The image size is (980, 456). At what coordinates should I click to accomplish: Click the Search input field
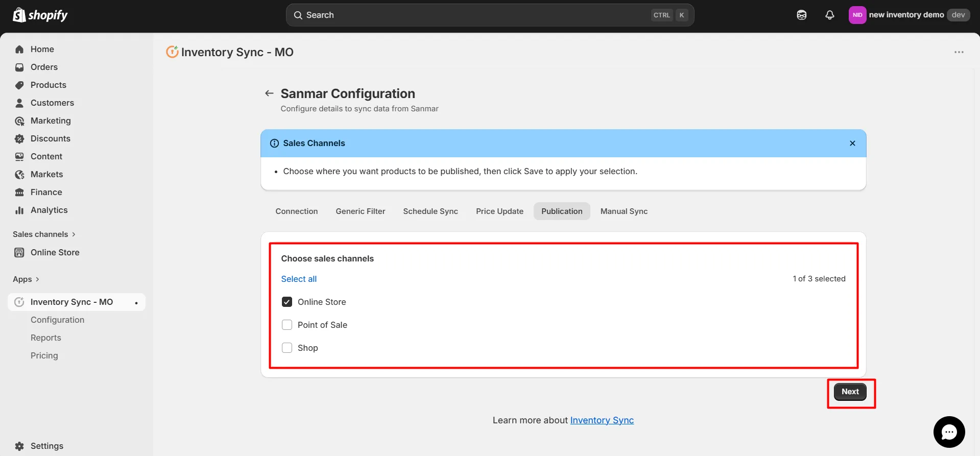pos(490,15)
